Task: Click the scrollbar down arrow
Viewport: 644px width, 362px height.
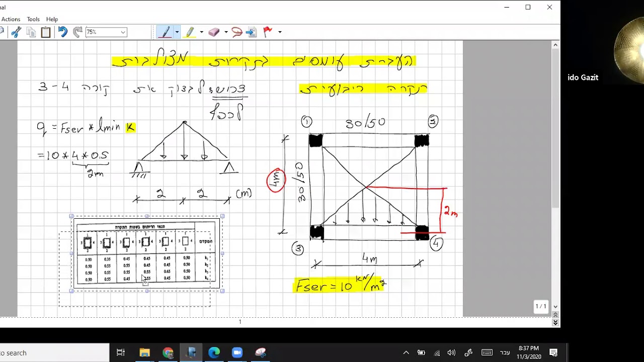Action: [555, 306]
